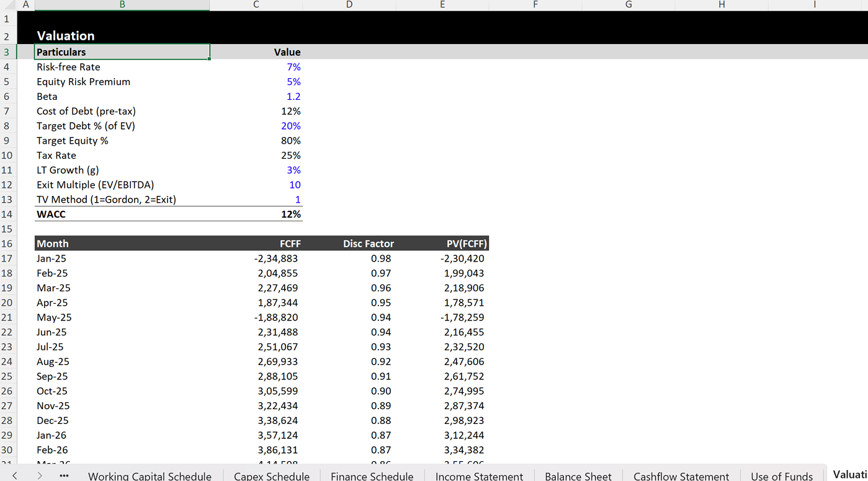Image resolution: width=868 pixels, height=481 pixels.
Task: Open the Capex Schedule sheet
Action: pos(271,475)
